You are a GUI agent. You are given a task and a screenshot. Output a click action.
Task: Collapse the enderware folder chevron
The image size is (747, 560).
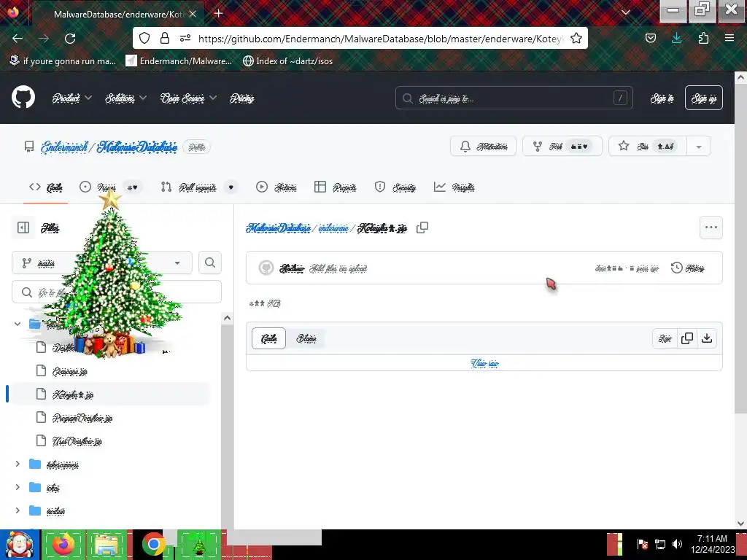pyautogui.click(x=18, y=324)
